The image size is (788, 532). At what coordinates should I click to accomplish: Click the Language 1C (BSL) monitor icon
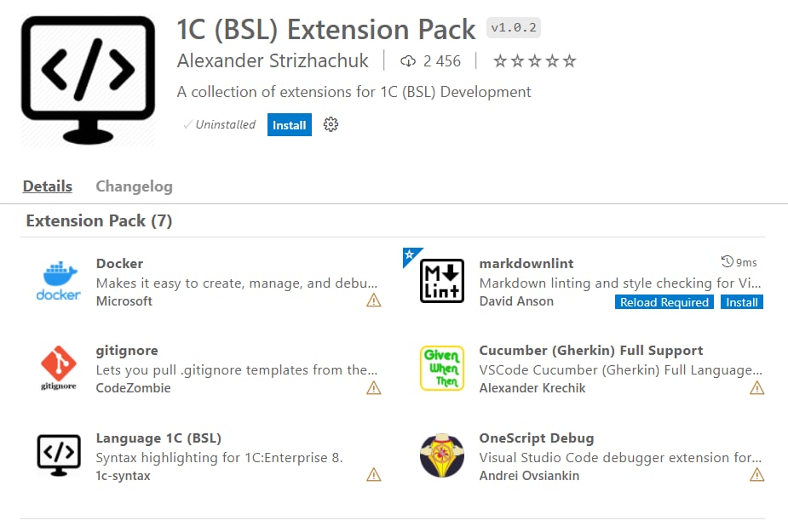[x=58, y=455]
